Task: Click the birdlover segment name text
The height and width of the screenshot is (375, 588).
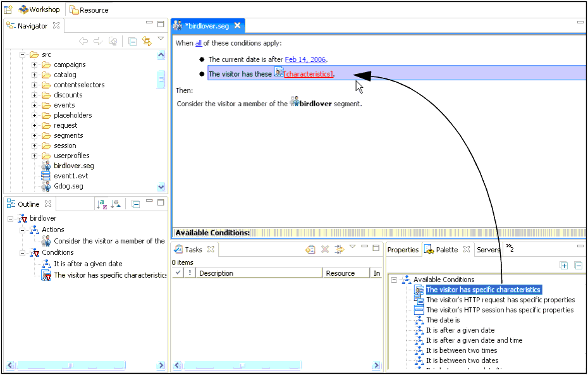Action: tap(315, 104)
